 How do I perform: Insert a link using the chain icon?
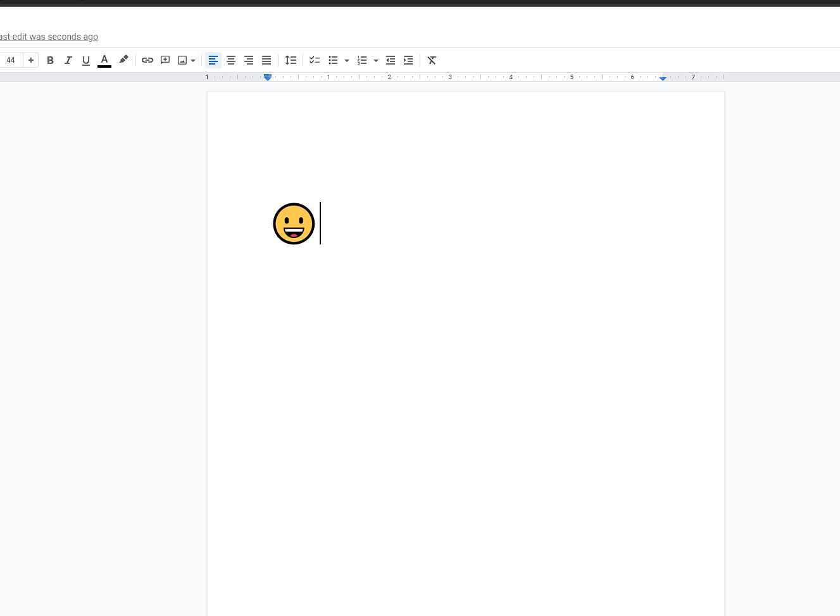coord(147,60)
